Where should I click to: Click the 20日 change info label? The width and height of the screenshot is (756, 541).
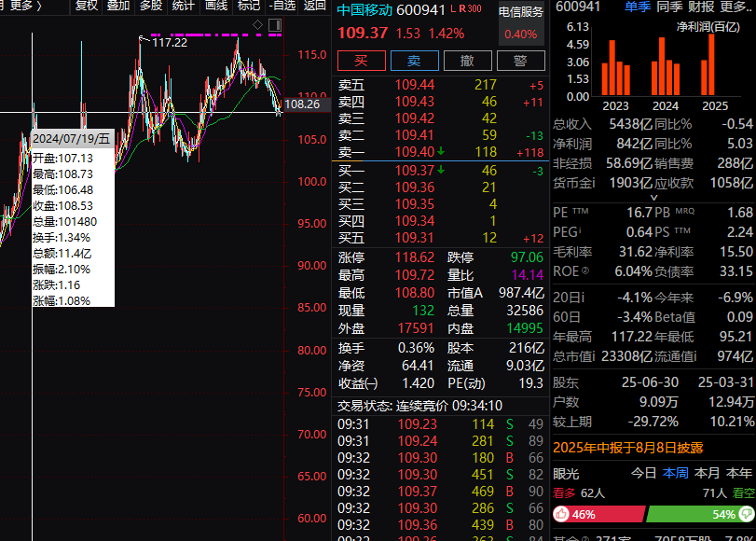569,298
